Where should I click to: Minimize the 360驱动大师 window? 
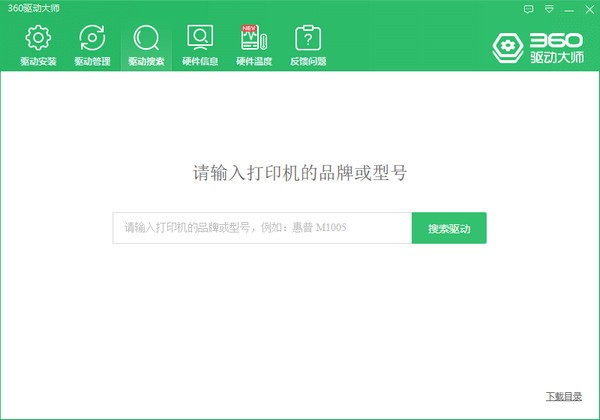[568, 8]
